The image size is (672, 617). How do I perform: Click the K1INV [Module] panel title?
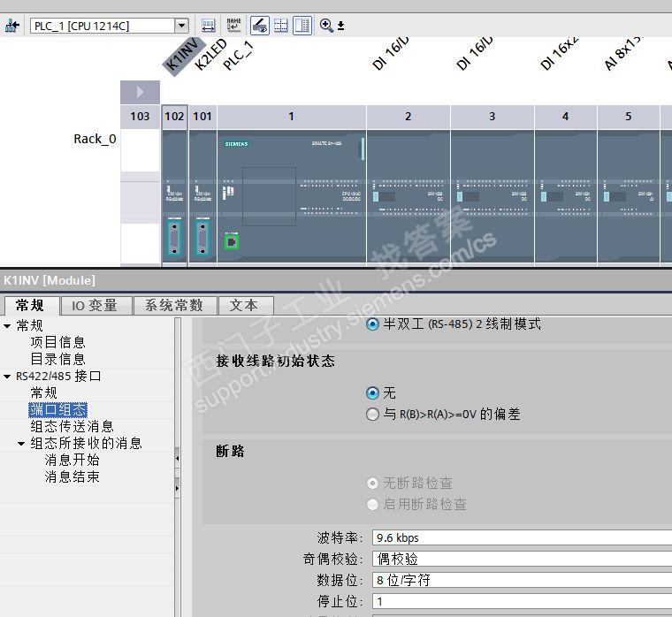click(50, 280)
